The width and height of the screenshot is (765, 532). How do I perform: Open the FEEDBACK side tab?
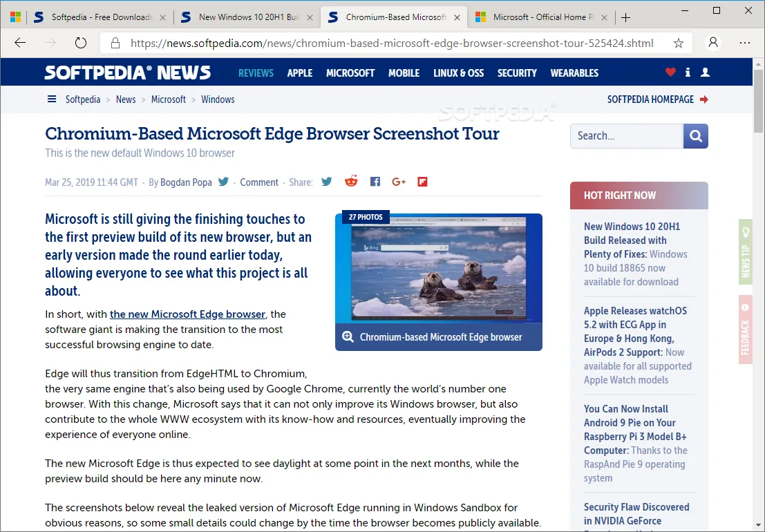[745, 330]
